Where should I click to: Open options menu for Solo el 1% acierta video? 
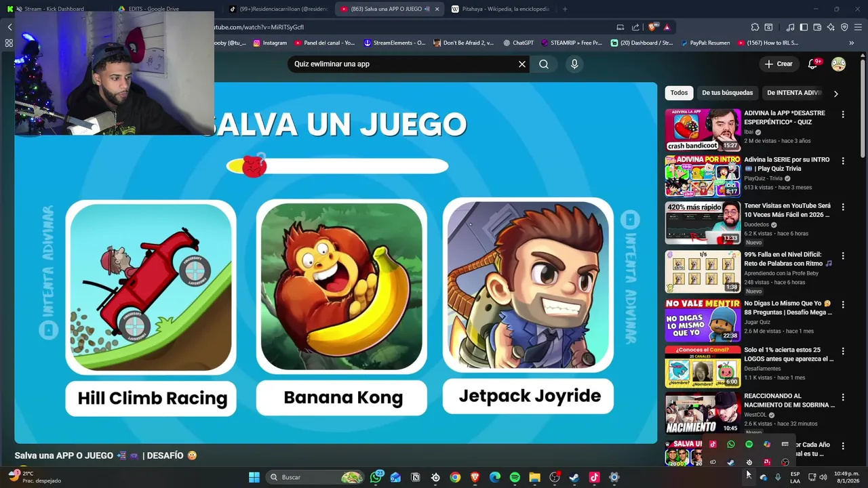click(843, 351)
